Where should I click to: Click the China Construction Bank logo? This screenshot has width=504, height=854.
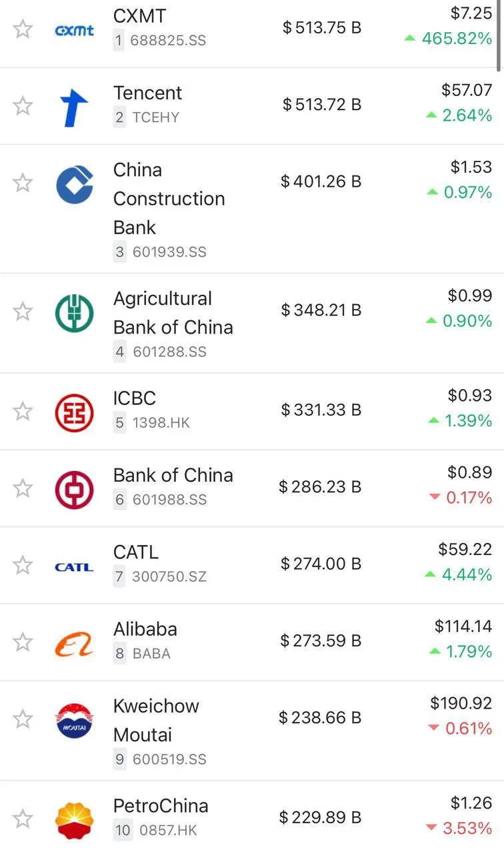click(74, 184)
